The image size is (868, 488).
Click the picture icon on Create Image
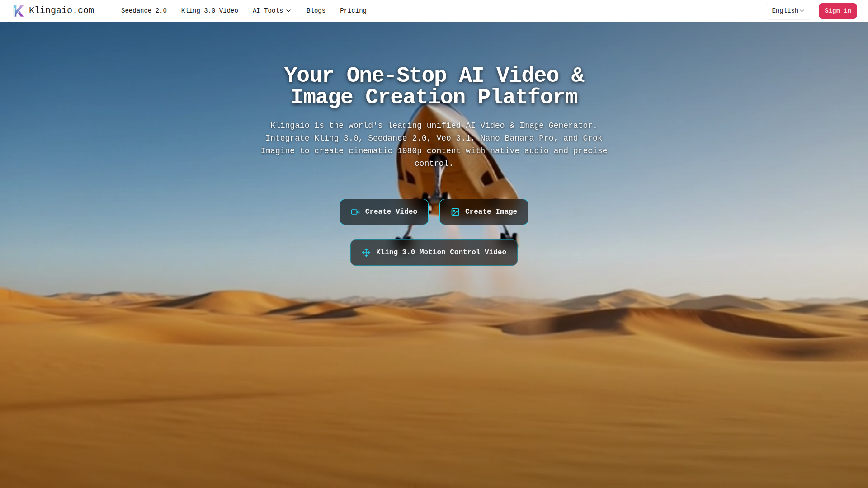(455, 212)
